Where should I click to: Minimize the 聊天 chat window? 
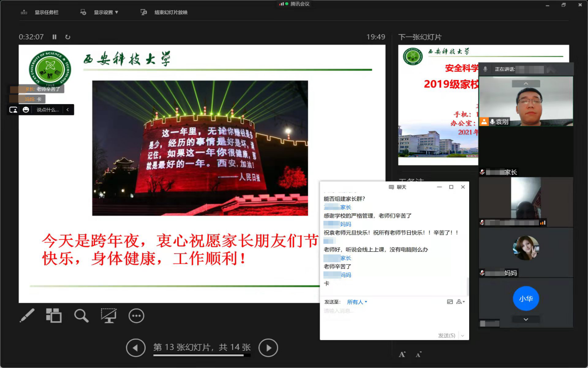(439, 187)
